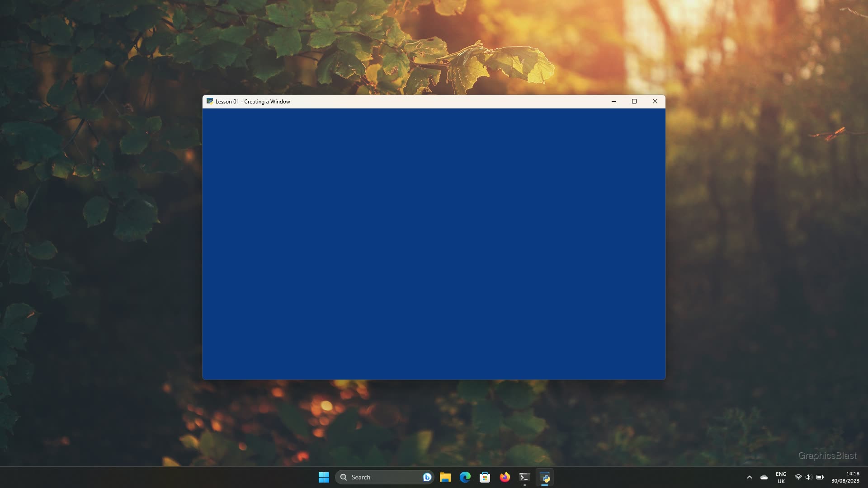This screenshot has width=868, height=488.
Task: Open OneDrive cloud tray icon
Action: 764,477
